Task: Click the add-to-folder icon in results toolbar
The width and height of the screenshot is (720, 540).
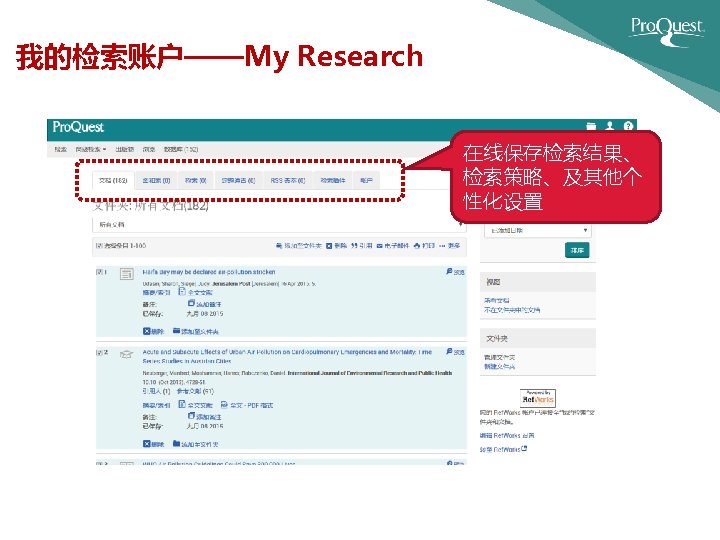Action: click(x=279, y=246)
